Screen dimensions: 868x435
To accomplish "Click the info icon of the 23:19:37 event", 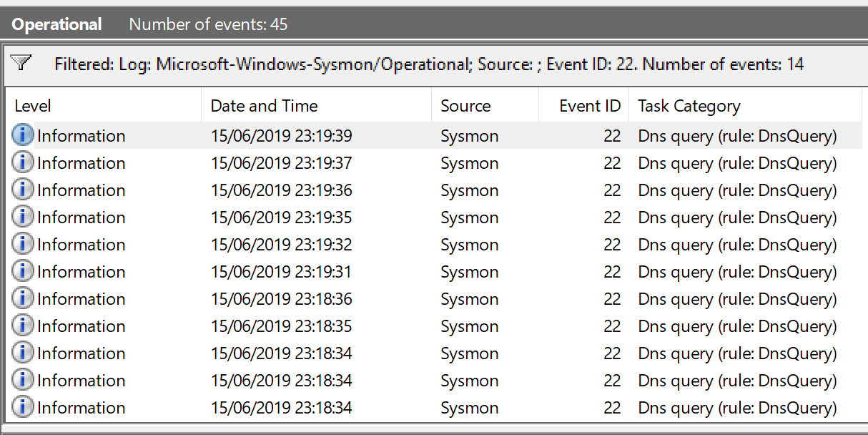I will 23,162.
